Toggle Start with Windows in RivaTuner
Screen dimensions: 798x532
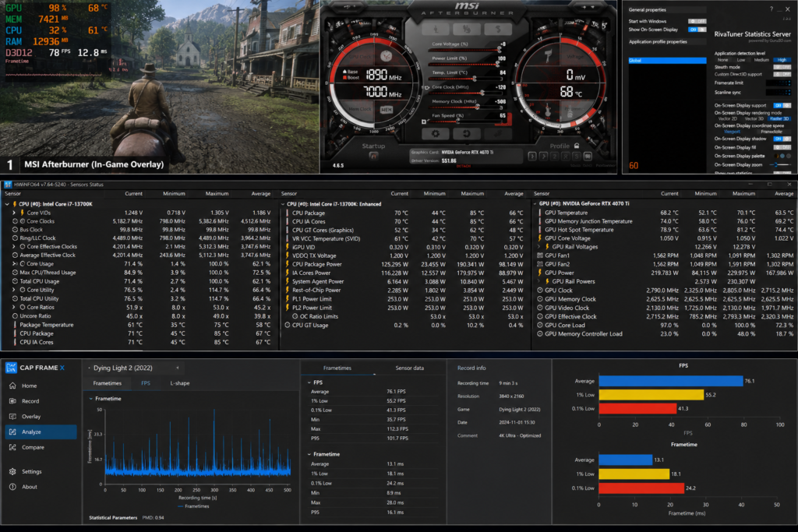pyautogui.click(x=697, y=21)
